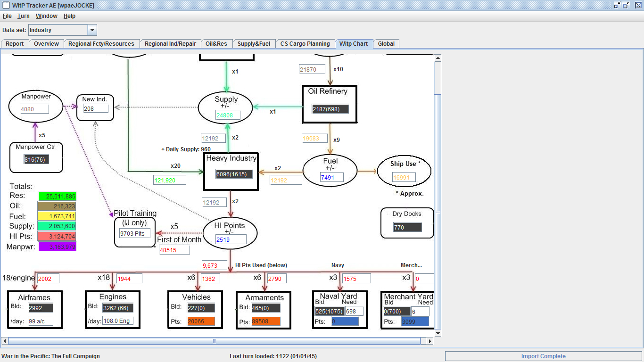Open the Regional Ind/Repair tab
644x362 pixels.
pyautogui.click(x=170, y=44)
